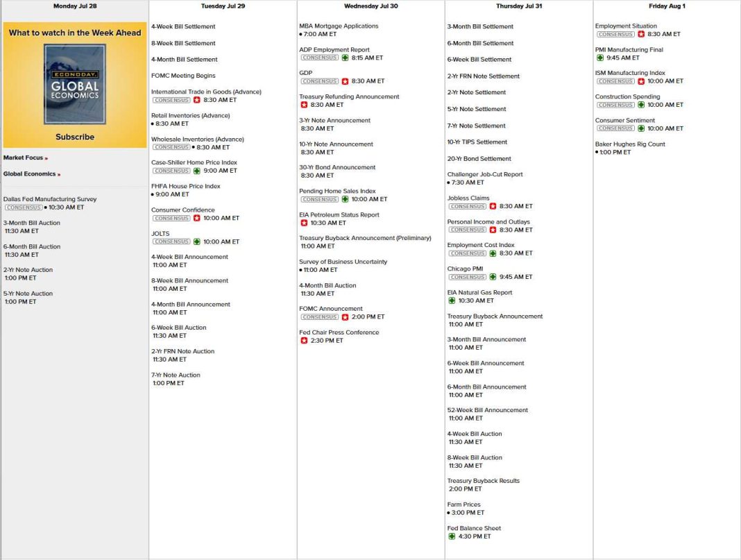Click red star for Fed Chair Press Conference
The height and width of the screenshot is (560, 741).
point(304,341)
